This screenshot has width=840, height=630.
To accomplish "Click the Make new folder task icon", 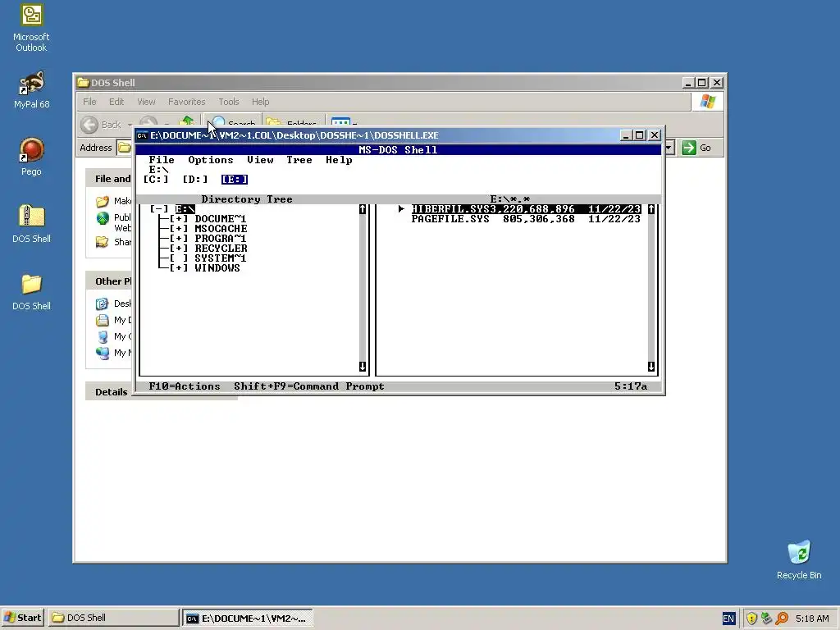I will point(103,202).
